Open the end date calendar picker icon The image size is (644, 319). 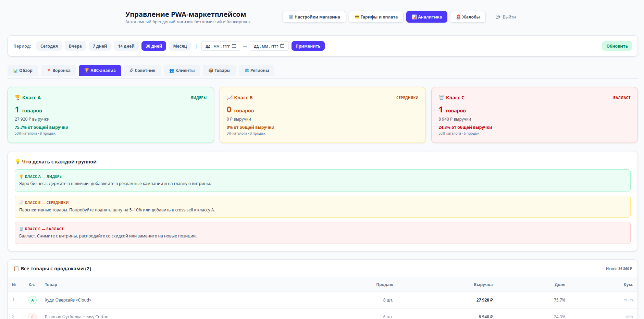click(x=282, y=46)
